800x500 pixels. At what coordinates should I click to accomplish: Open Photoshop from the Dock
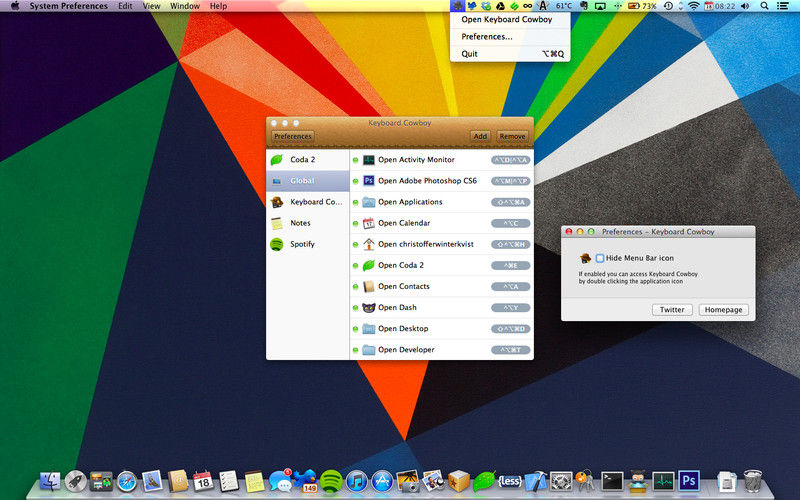689,481
